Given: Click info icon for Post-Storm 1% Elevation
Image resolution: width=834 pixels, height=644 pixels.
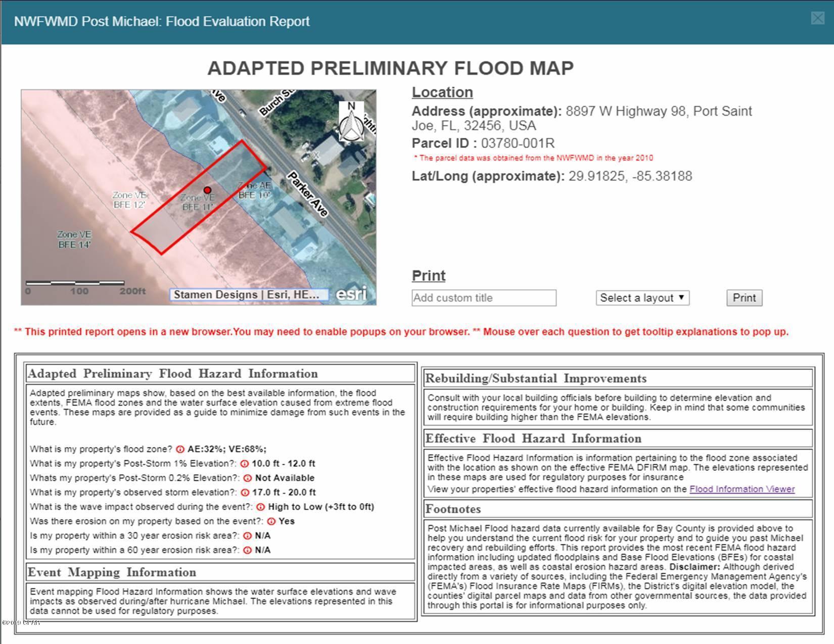Looking at the screenshot, I should pyautogui.click(x=245, y=464).
